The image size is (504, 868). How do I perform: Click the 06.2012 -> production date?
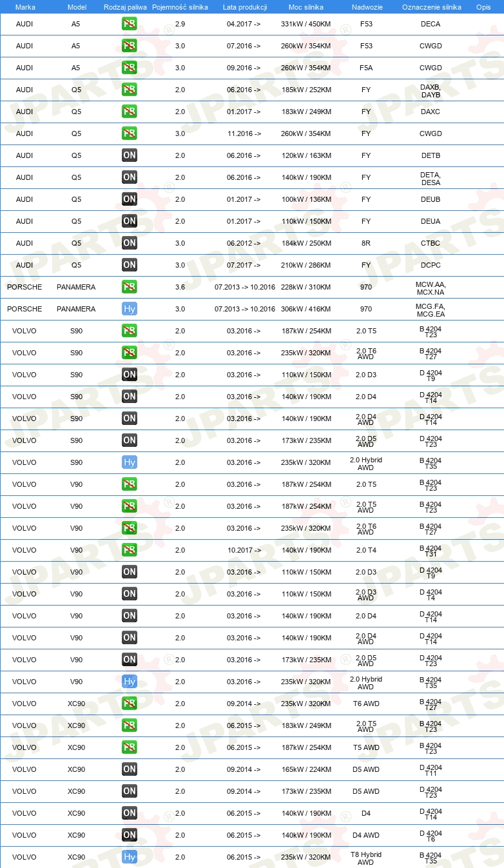click(244, 243)
